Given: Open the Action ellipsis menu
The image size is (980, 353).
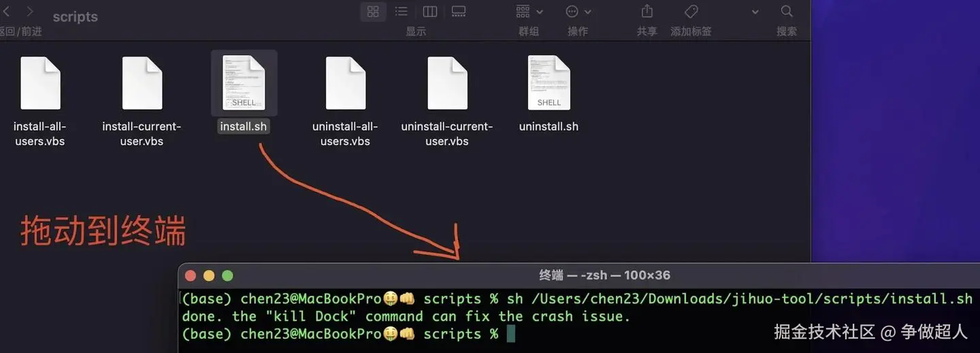Looking at the screenshot, I should (x=578, y=12).
